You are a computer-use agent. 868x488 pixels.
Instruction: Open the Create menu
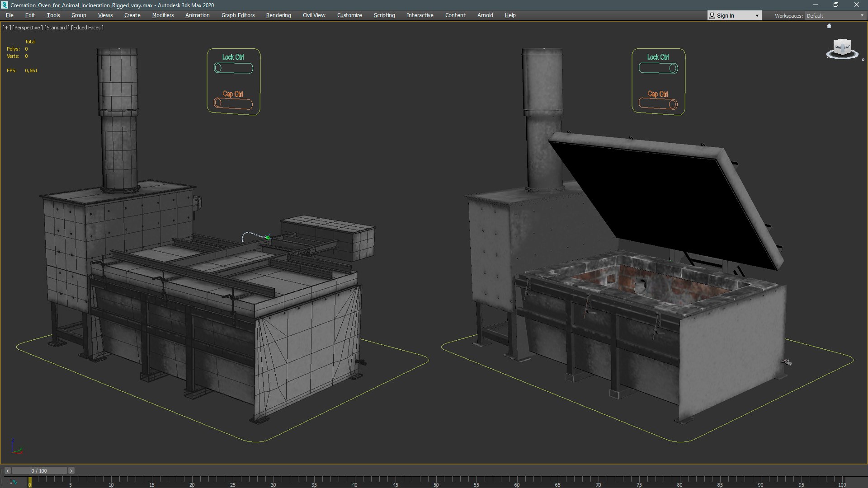pyautogui.click(x=132, y=15)
